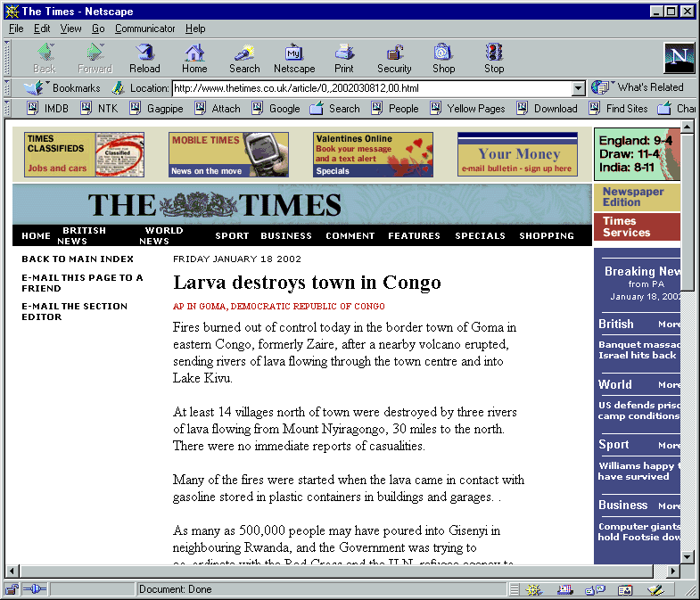The width and height of the screenshot is (700, 600).
Task: Click BACK TO MAIN INDEX link
Action: pos(78,259)
